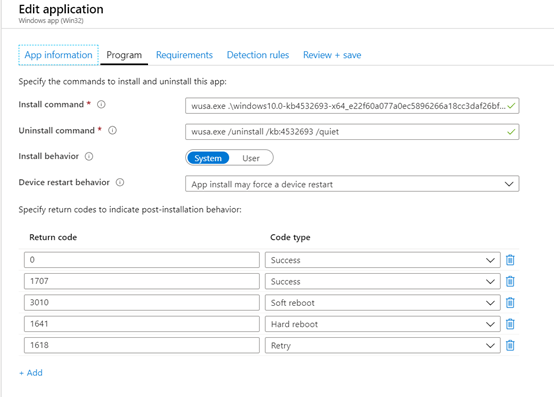This screenshot has width=554, height=397.
Task: Click the Return code column header
Action: pyautogui.click(x=53, y=237)
